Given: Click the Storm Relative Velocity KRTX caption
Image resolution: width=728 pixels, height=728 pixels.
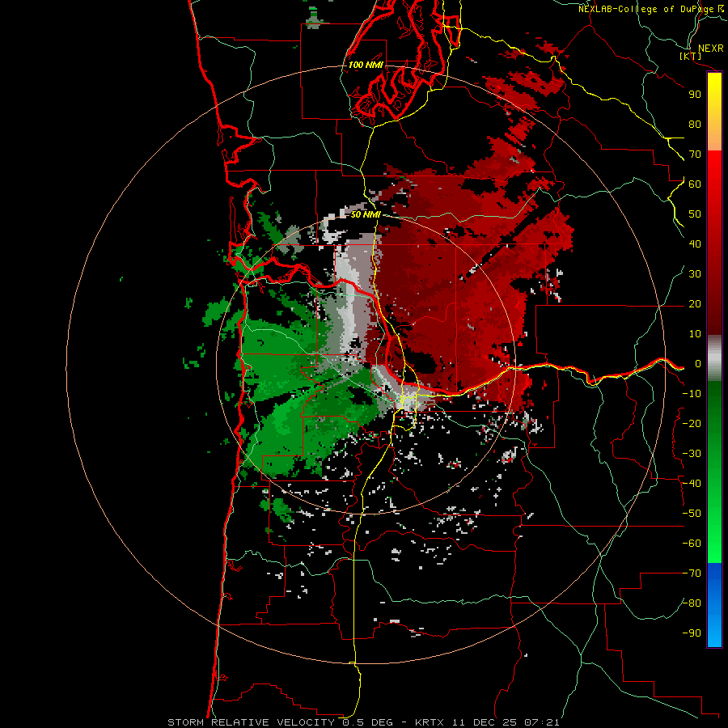Looking at the screenshot, I should click(x=363, y=722).
